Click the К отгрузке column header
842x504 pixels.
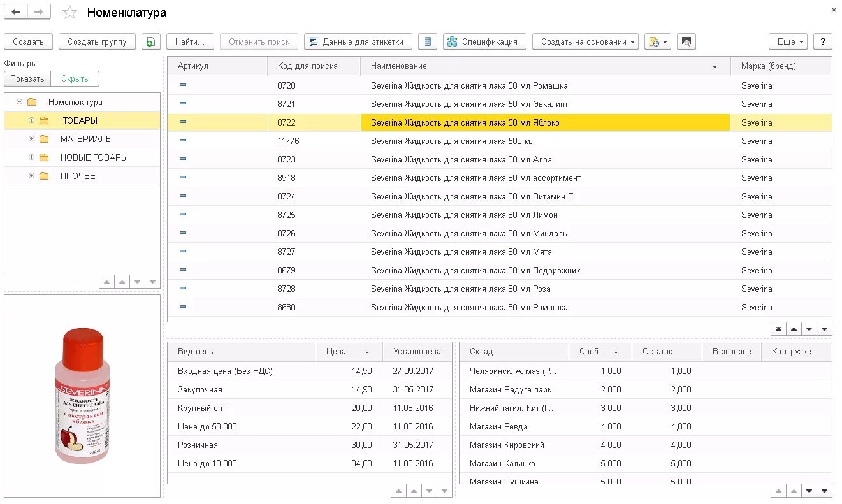click(797, 352)
